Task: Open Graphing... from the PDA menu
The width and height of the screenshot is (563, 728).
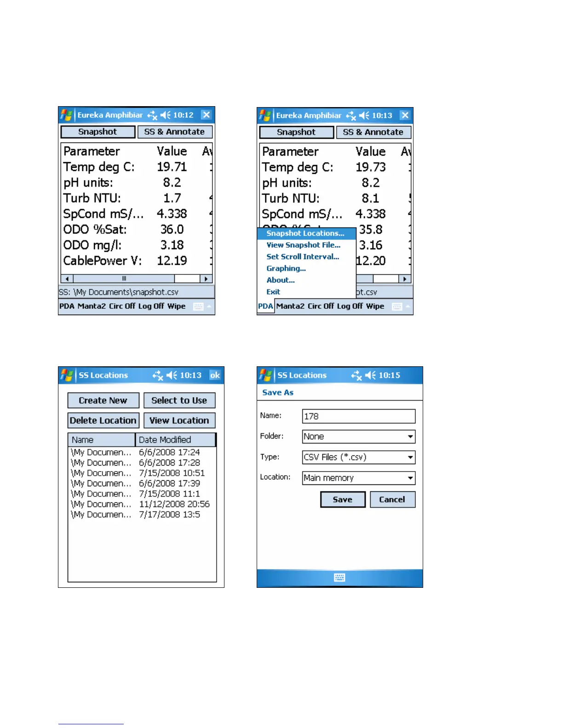Action: point(307,268)
